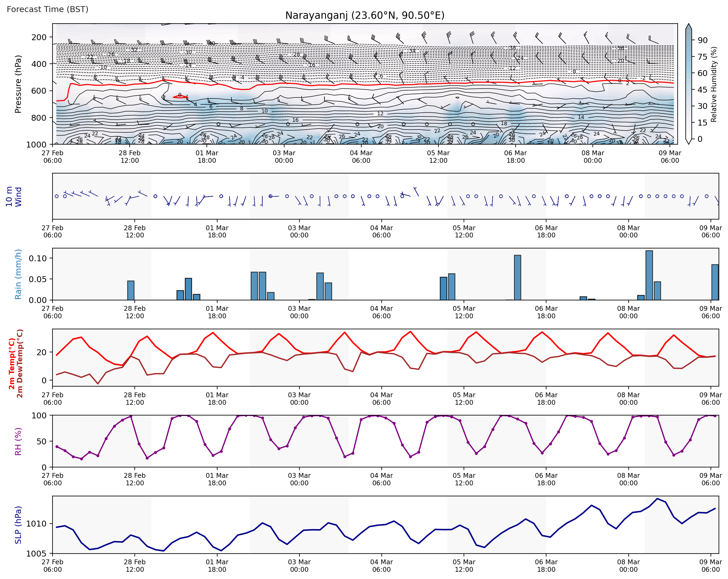
Task: Click the rain bar at far right edge
Action: pyautogui.click(x=715, y=282)
